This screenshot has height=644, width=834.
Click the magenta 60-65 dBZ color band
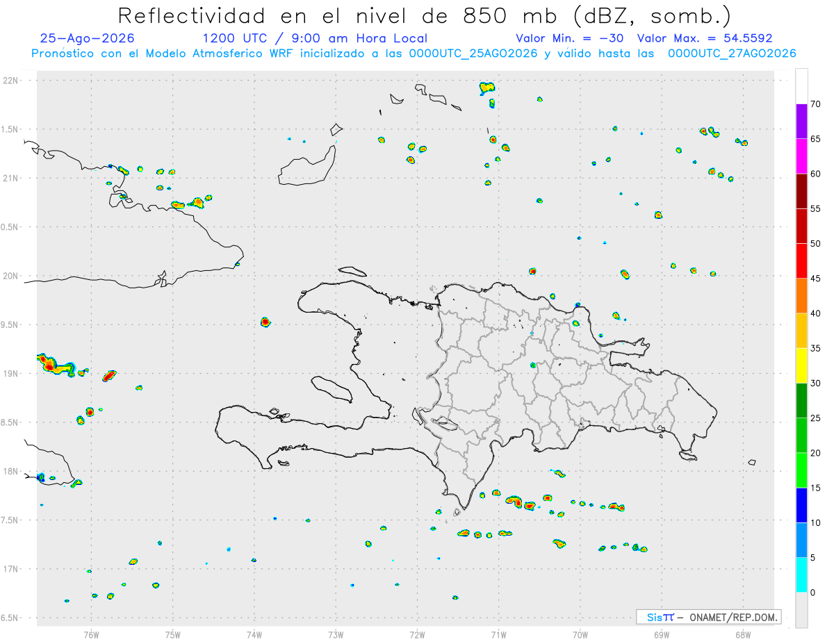[801, 156]
